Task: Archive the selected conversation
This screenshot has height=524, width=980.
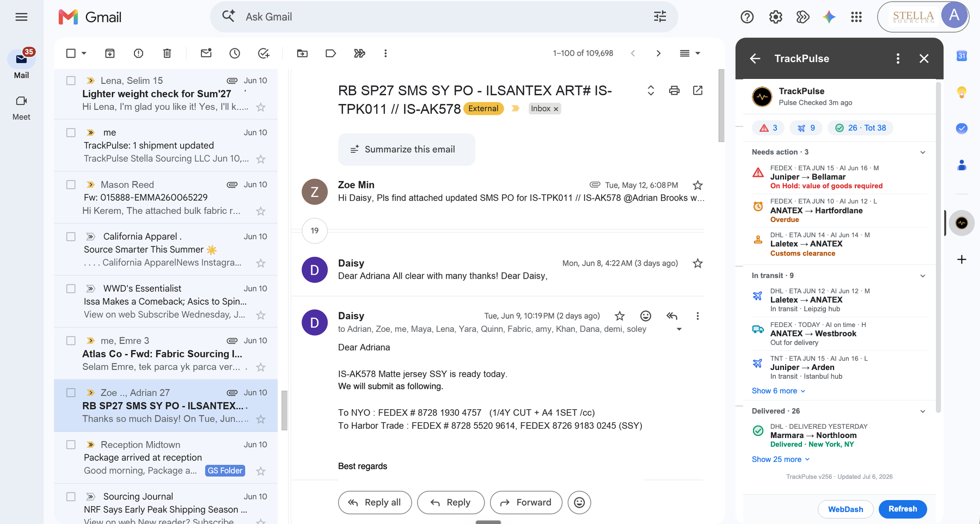Action: point(110,53)
